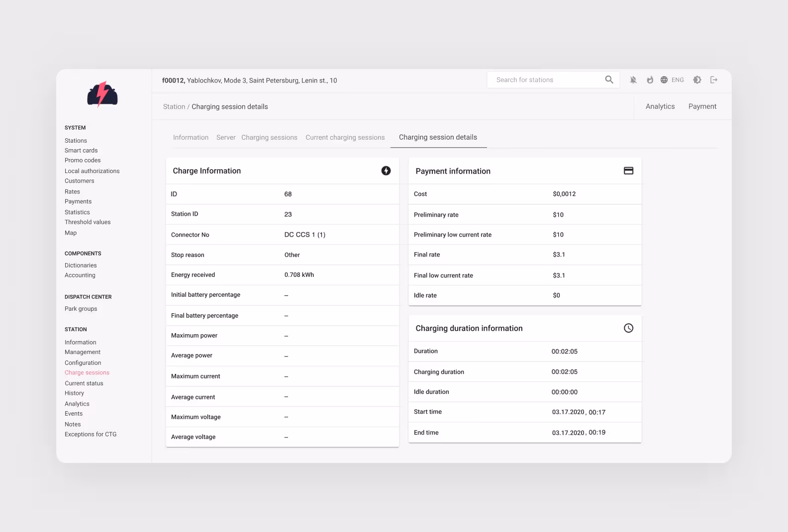The width and height of the screenshot is (788, 532).
Task: Open Park groups in sidebar
Action: coord(81,309)
